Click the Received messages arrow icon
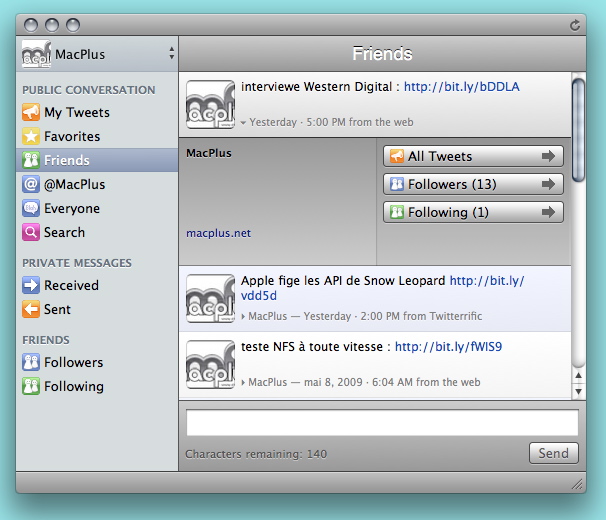The image size is (606, 520). click(x=31, y=285)
